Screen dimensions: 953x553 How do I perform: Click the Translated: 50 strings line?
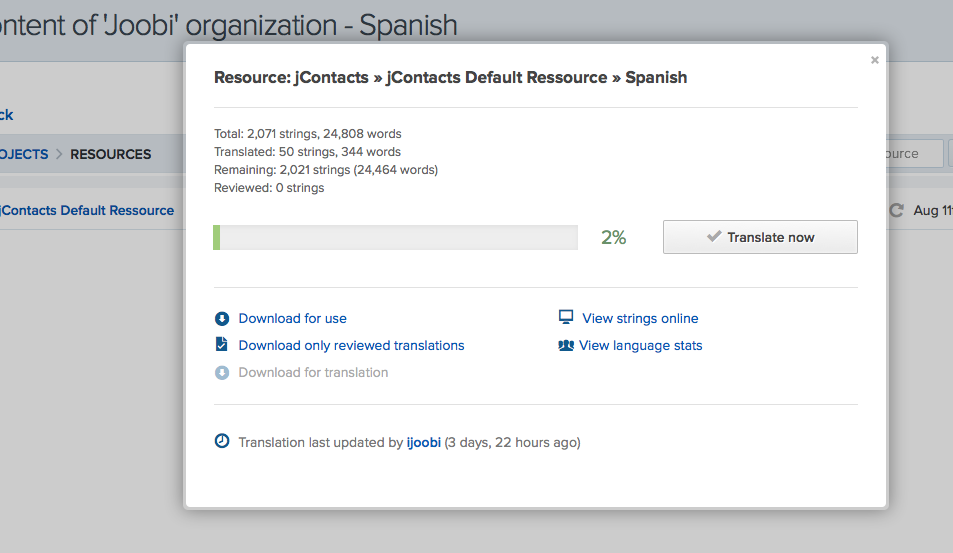point(307,152)
